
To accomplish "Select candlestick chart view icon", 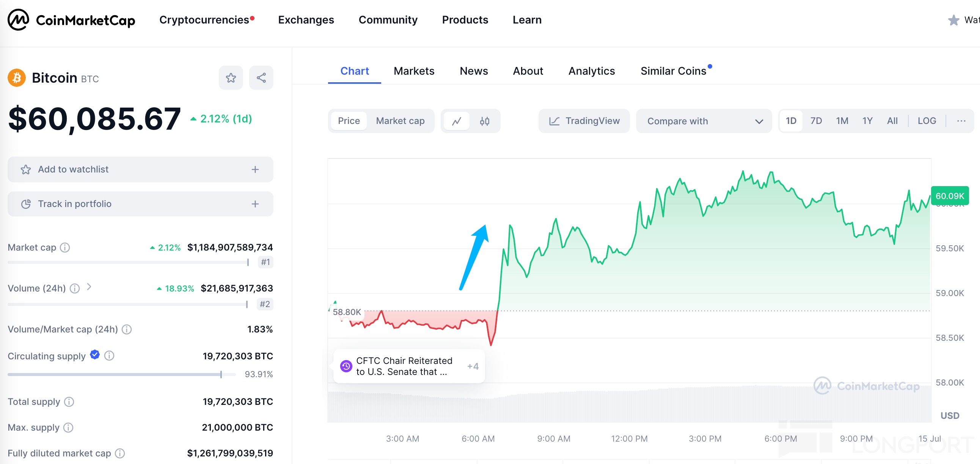I will (x=484, y=121).
